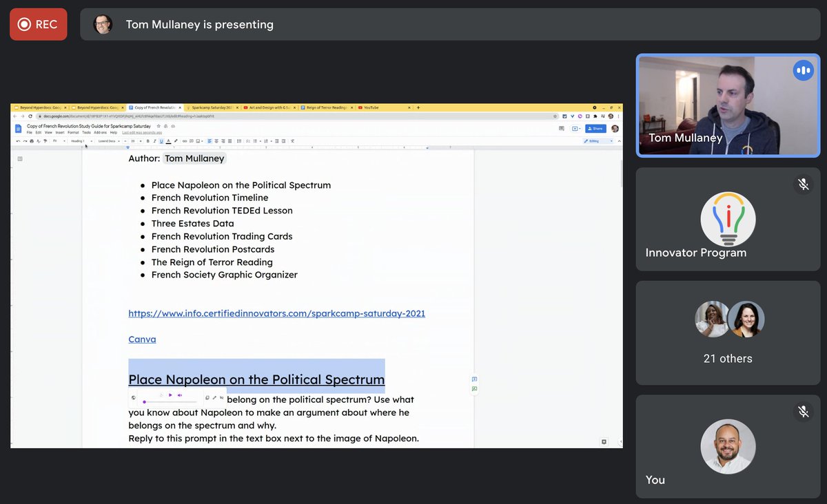Switch to Reign of Terror Reading tab
This screenshot has height=504, width=827.
pos(325,107)
